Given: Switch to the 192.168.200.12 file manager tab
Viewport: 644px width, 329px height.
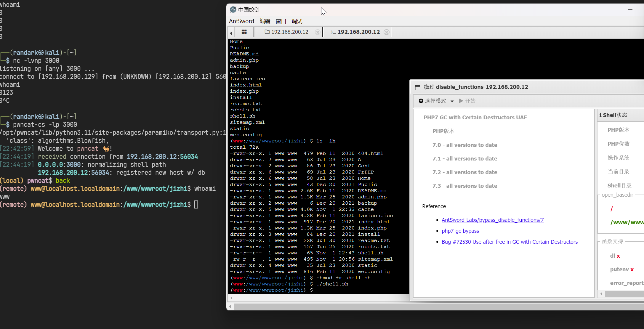Looking at the screenshot, I should pos(288,32).
